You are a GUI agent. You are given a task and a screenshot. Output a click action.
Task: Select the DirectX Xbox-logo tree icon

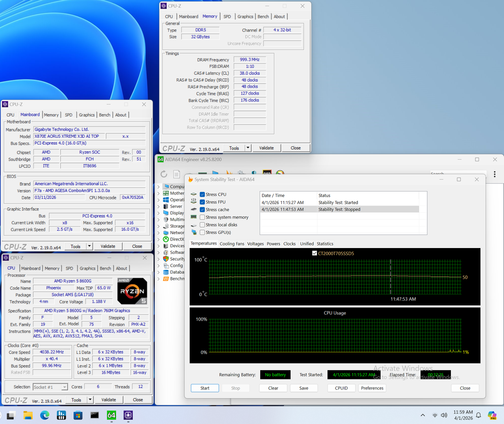[x=166, y=239]
